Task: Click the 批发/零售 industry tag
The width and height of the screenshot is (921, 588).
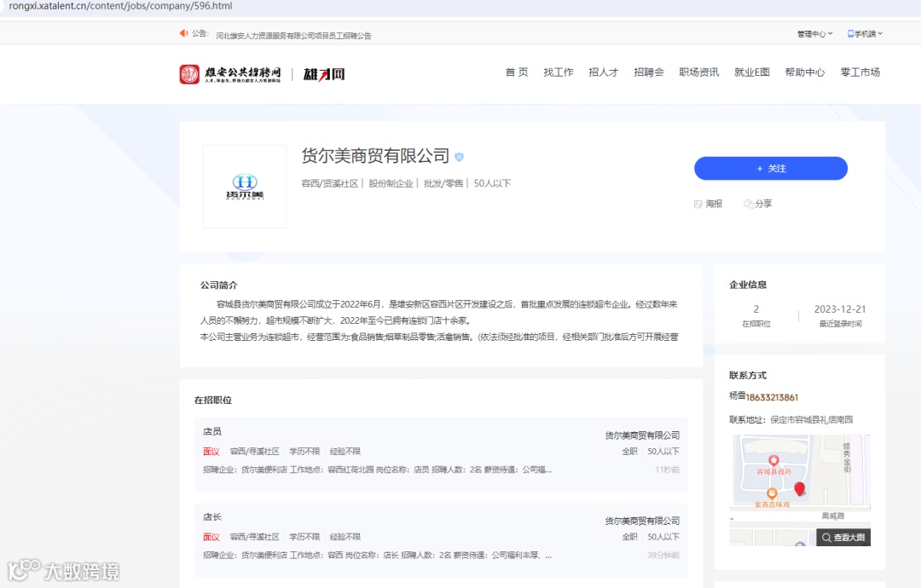Action: click(443, 184)
